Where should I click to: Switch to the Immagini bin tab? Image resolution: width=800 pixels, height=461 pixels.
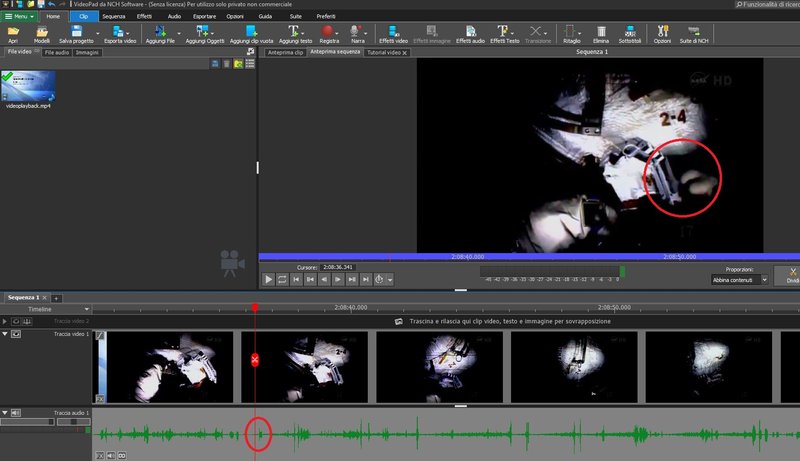click(87, 53)
